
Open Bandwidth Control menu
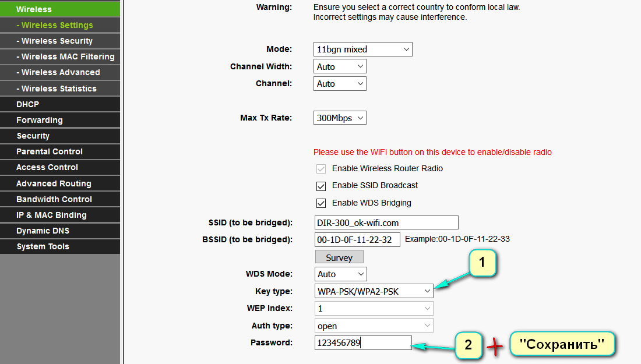coord(60,199)
